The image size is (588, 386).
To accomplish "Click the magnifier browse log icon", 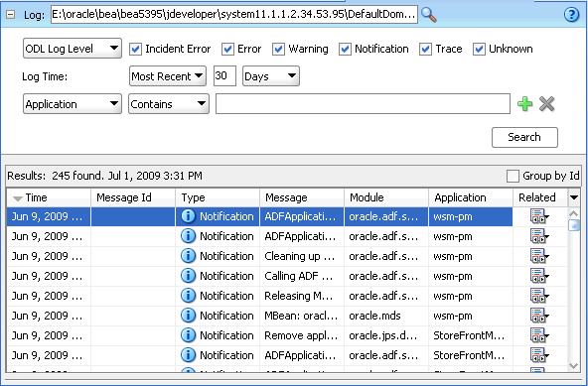I will tap(429, 15).
